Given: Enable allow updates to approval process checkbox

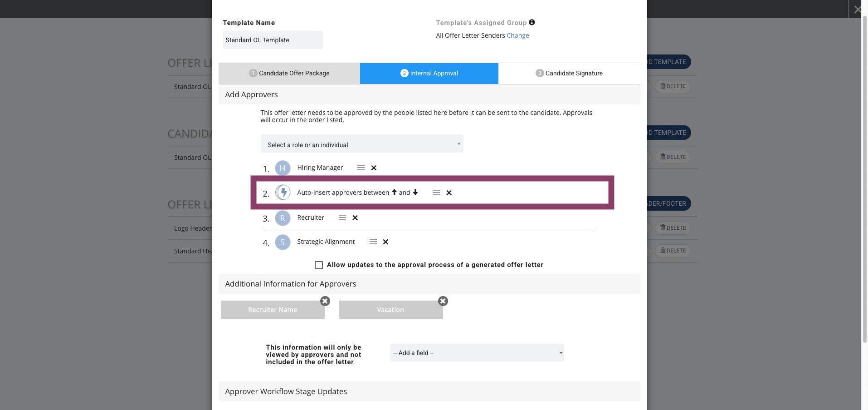Looking at the screenshot, I should [319, 265].
